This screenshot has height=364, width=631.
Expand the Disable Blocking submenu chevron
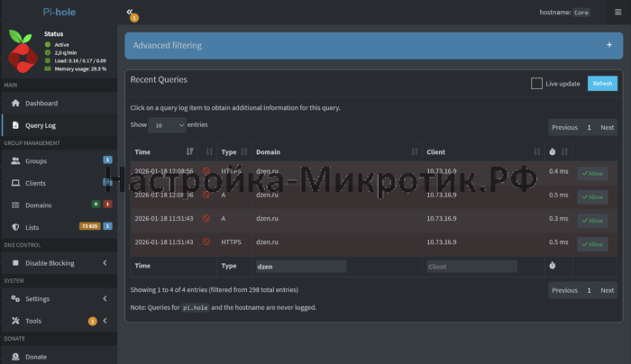(x=105, y=263)
